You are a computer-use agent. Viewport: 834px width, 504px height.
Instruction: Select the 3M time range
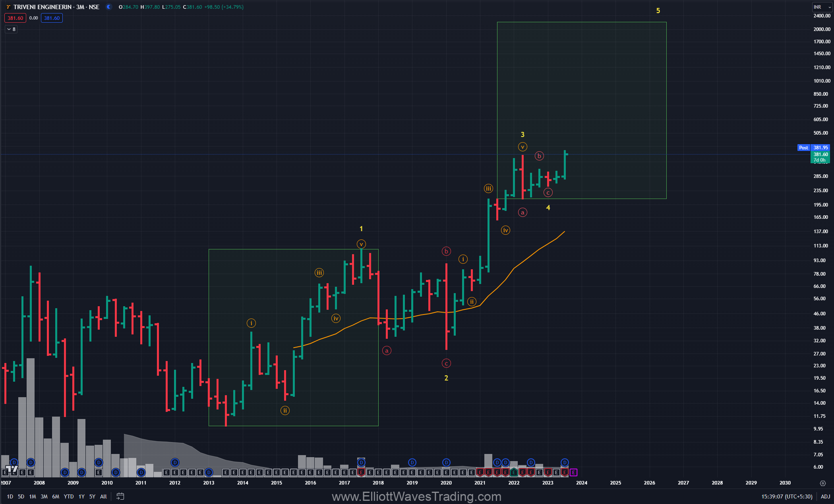click(x=44, y=496)
